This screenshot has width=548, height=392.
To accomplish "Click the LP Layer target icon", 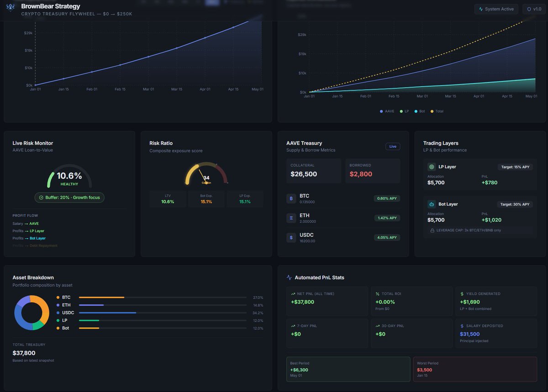I will click(432, 167).
